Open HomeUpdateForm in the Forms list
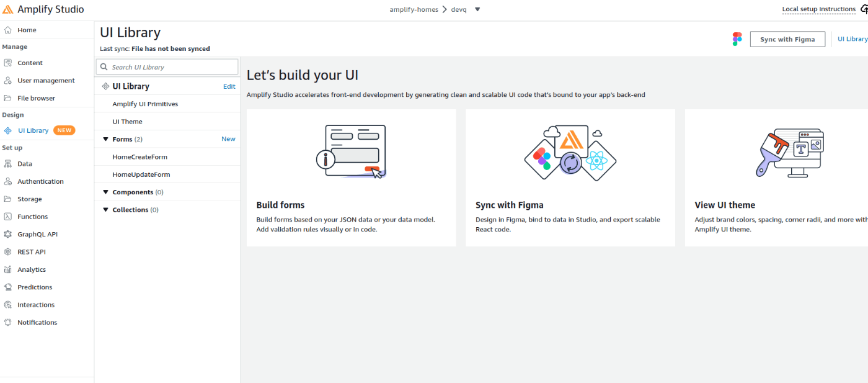This screenshot has width=868, height=383. (141, 174)
